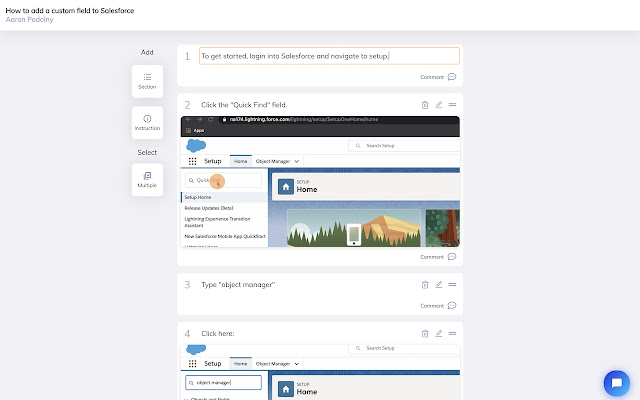Open the step 2 Salesforce screenshot
Screen dimensions: 640x400
pos(320,182)
